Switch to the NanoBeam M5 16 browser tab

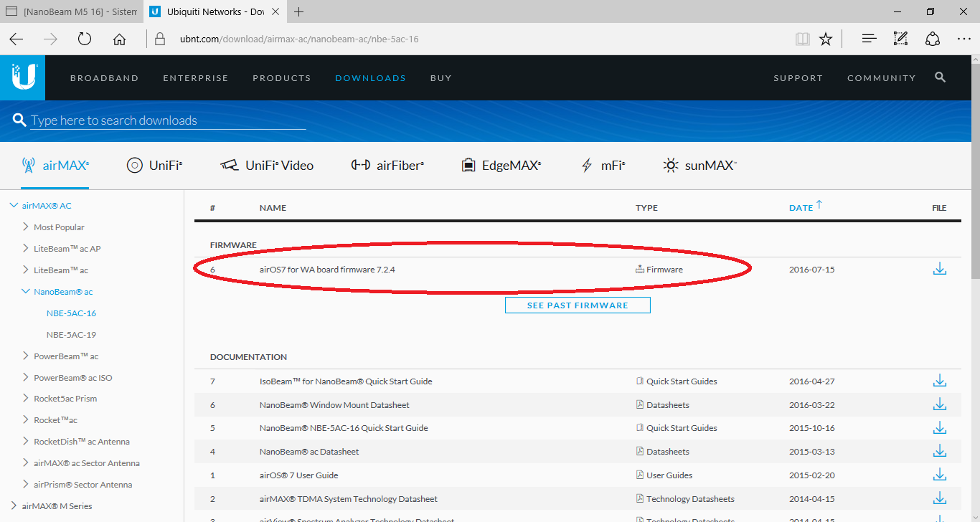[70, 11]
